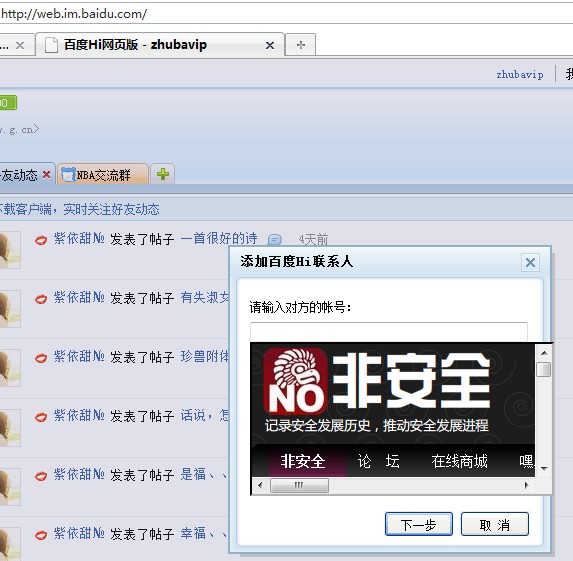
Task: Click the NBA交流群 group icon
Action: click(68, 174)
